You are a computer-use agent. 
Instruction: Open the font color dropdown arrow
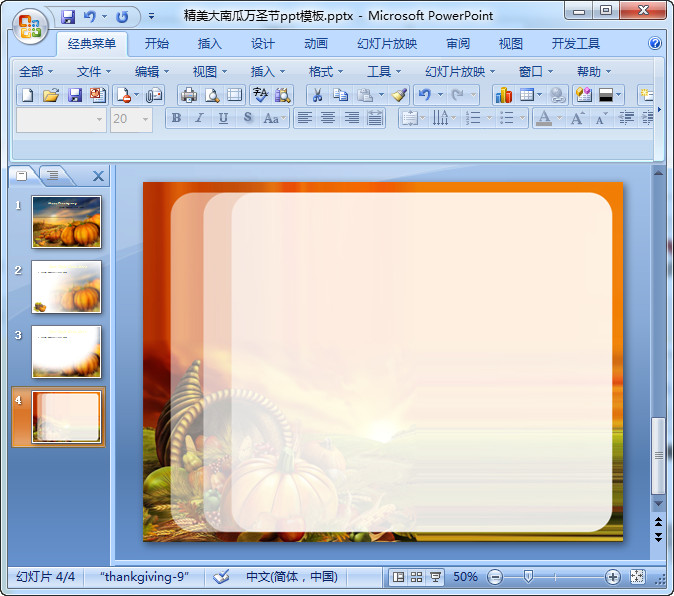click(559, 118)
